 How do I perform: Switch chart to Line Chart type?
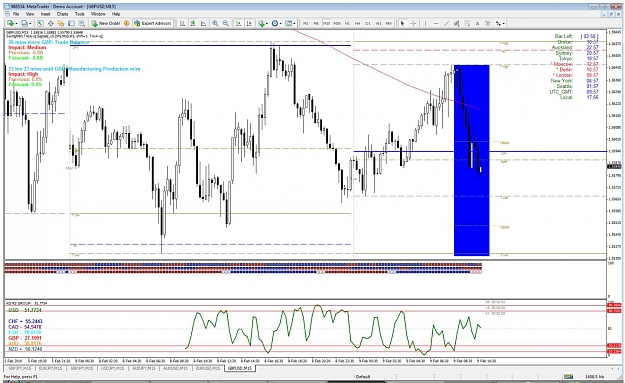coord(203,23)
